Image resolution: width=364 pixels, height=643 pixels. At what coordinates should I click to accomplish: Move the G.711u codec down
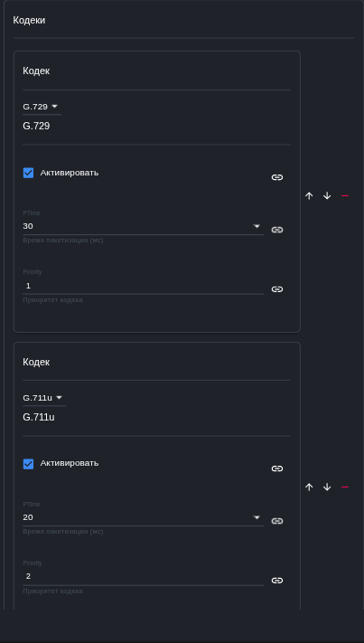pyautogui.click(x=327, y=487)
